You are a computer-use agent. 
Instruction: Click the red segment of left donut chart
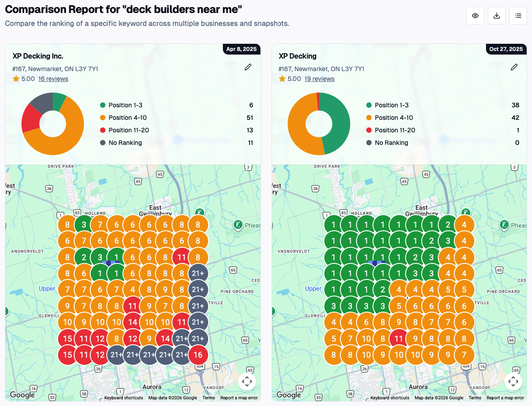coord(31,119)
